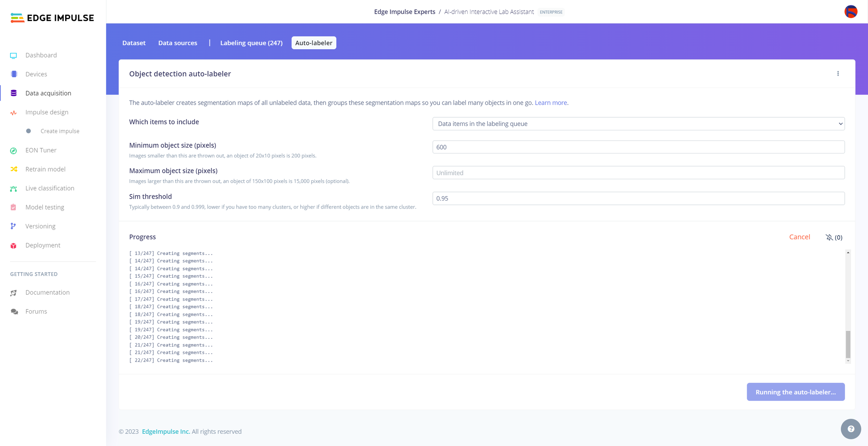868x446 pixels.
Task: Open the EdgeImpulse Inc. footer link
Action: coord(166,432)
